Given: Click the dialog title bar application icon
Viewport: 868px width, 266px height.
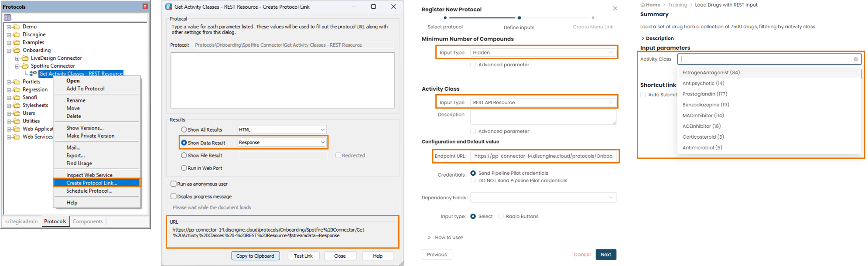Looking at the screenshot, I should [169, 7].
